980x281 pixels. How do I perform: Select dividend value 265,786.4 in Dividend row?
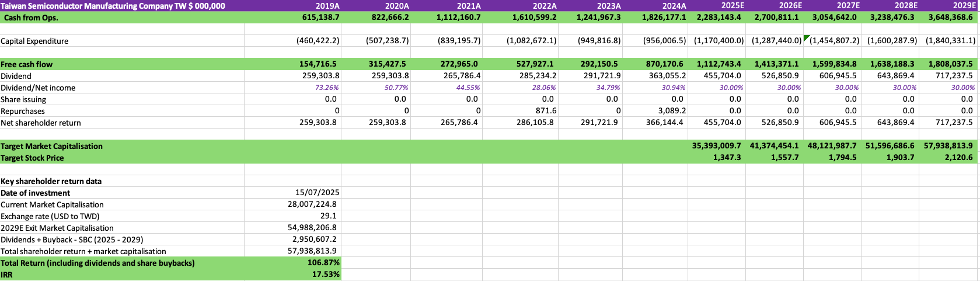[459, 76]
